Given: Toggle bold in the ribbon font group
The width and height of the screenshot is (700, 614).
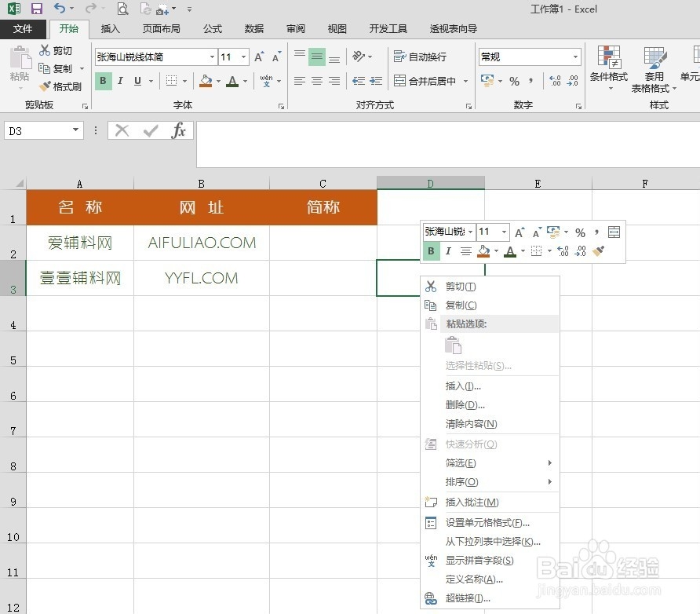Looking at the screenshot, I should click(103, 81).
